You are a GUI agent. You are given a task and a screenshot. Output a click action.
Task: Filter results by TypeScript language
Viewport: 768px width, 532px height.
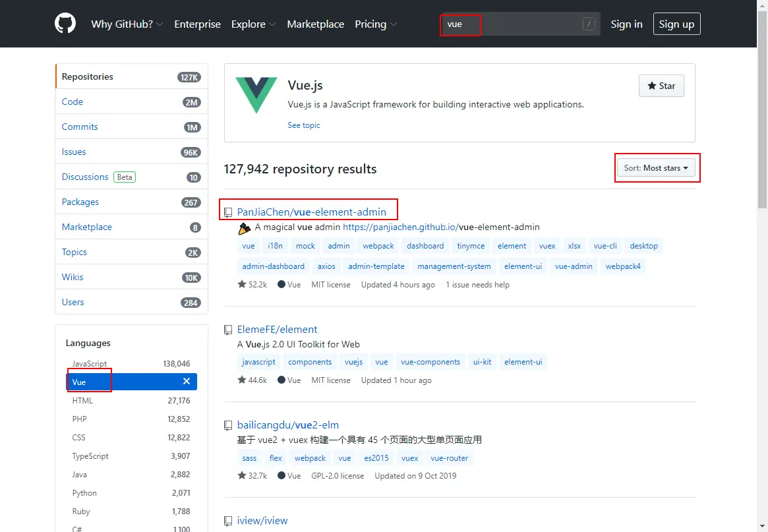[131, 456]
